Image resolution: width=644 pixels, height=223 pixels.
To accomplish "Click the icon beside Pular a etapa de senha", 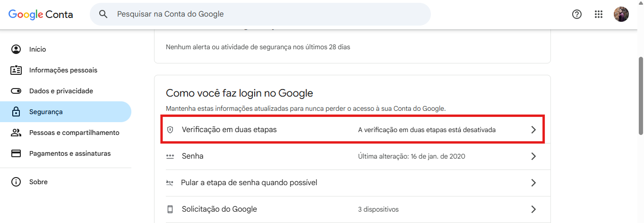I will (x=170, y=183).
